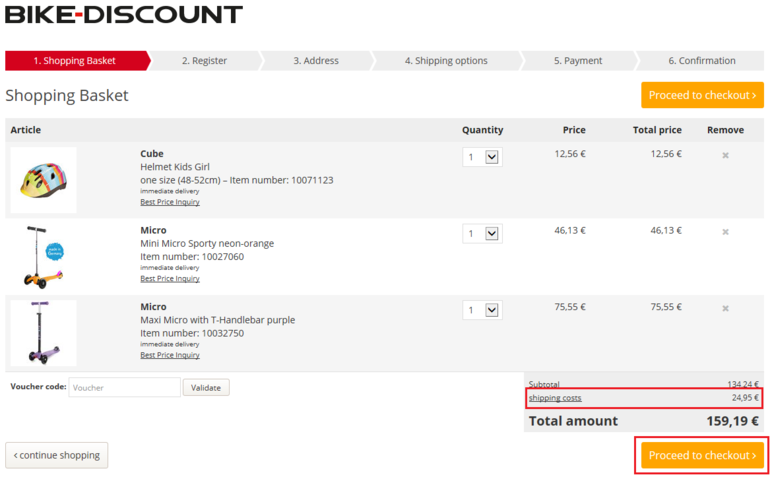Remove the Cube Helmet Kids Girl item
770x479 pixels.
725,155
